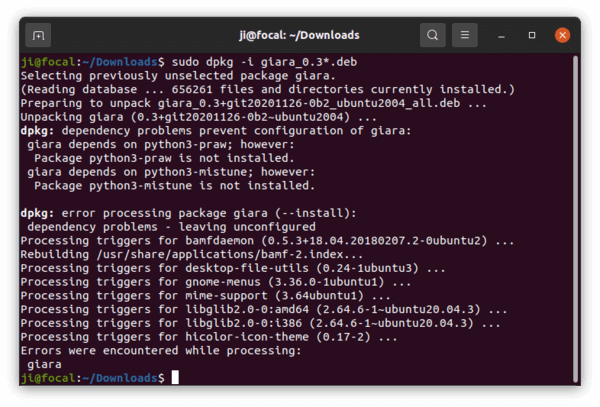Click the block cursor at the last prompt
Screen dimensions: 600x407
tap(175, 377)
